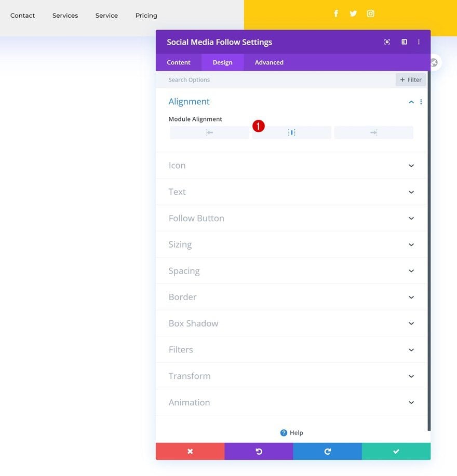Select center module alignment option
The width and height of the screenshot is (457, 476).
point(291,132)
